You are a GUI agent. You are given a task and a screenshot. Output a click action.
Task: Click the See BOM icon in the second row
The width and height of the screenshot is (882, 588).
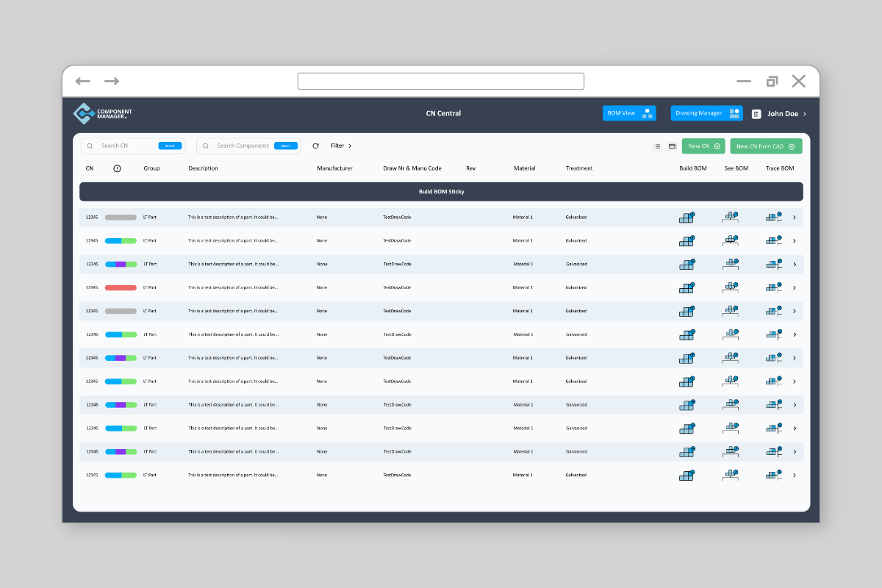tap(731, 240)
